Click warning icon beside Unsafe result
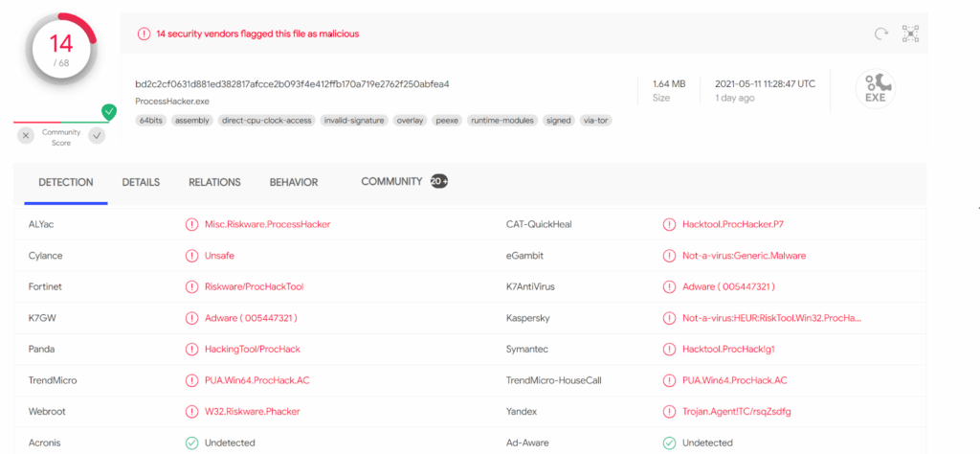The width and height of the screenshot is (980, 454). 191,256
